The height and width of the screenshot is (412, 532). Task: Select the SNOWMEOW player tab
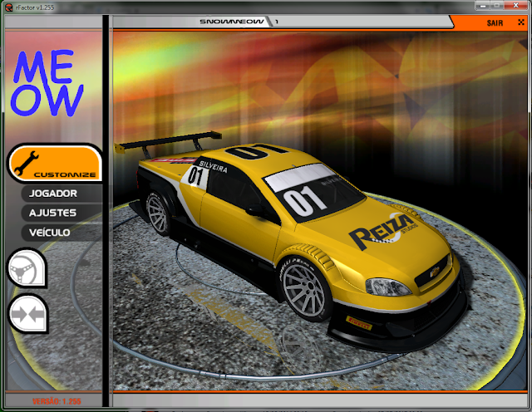click(x=232, y=22)
